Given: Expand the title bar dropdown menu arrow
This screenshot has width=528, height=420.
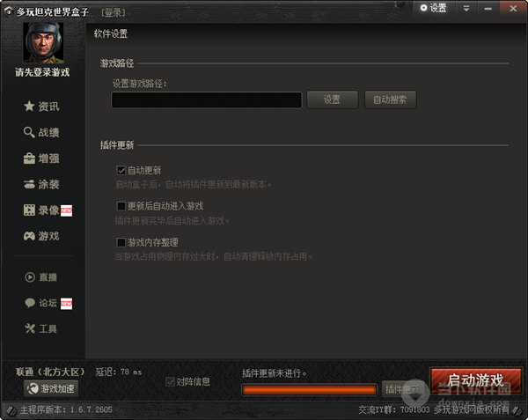Looking at the screenshot, I should [x=466, y=9].
